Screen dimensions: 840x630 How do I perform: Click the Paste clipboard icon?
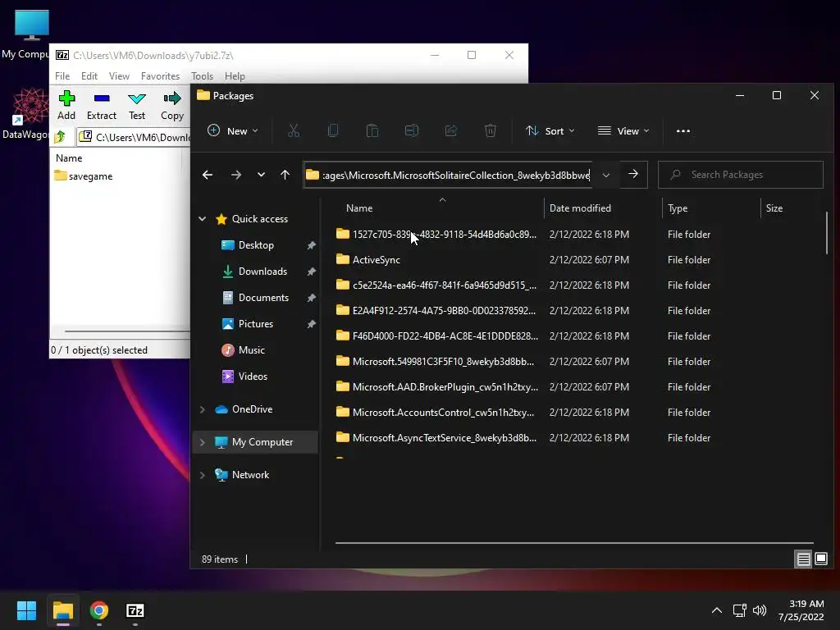point(372,130)
